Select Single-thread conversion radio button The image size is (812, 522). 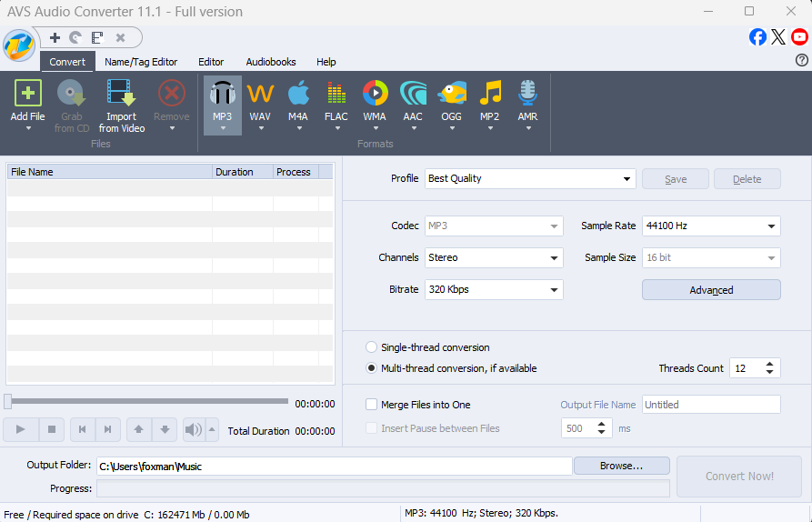tap(371, 347)
